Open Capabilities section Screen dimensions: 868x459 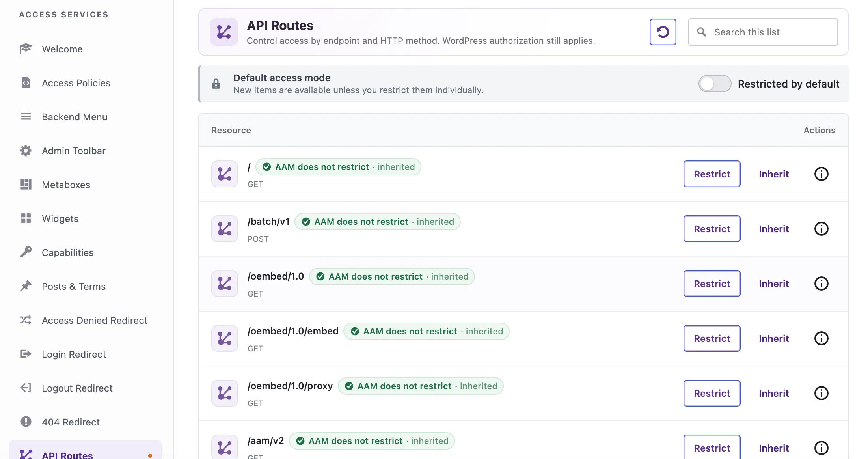tap(85, 252)
